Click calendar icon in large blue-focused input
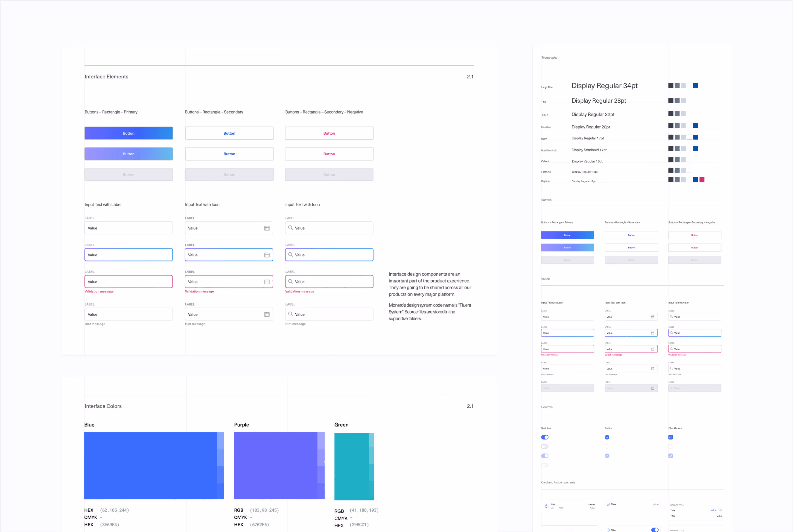The width and height of the screenshot is (793, 532). (x=267, y=255)
